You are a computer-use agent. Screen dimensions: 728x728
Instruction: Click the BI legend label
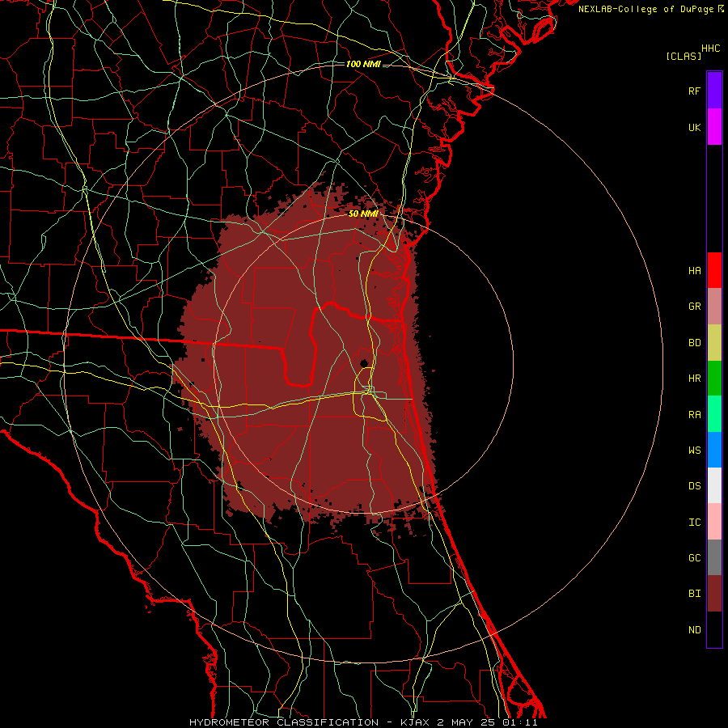pos(694,594)
